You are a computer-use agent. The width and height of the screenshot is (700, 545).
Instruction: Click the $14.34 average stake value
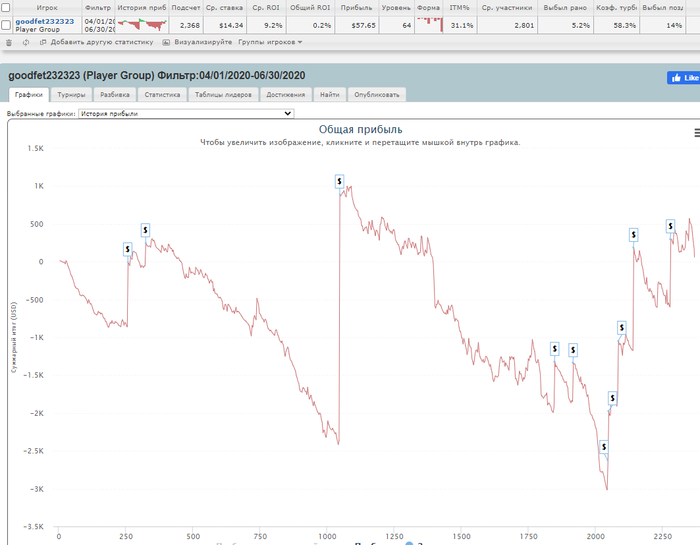(x=231, y=25)
